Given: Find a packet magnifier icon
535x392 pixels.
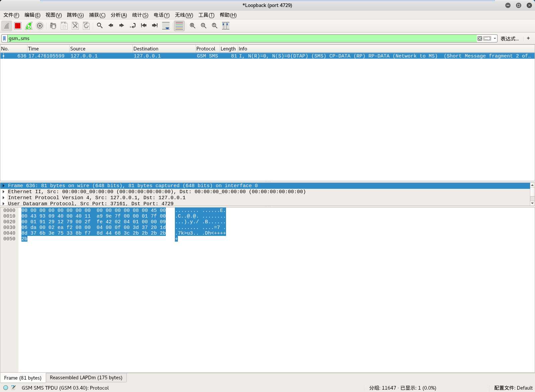Looking at the screenshot, I should pyautogui.click(x=100, y=26).
